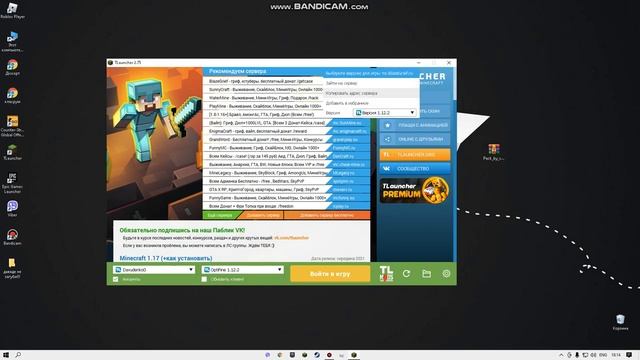Open Bandicam desktop shortcut
Screen dimensions: 640x360
coord(12,237)
